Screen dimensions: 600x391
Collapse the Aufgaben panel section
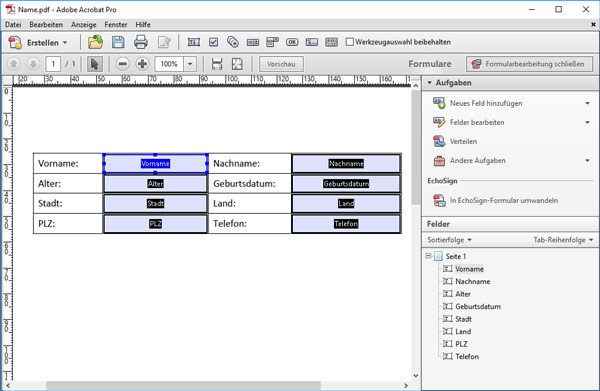430,83
